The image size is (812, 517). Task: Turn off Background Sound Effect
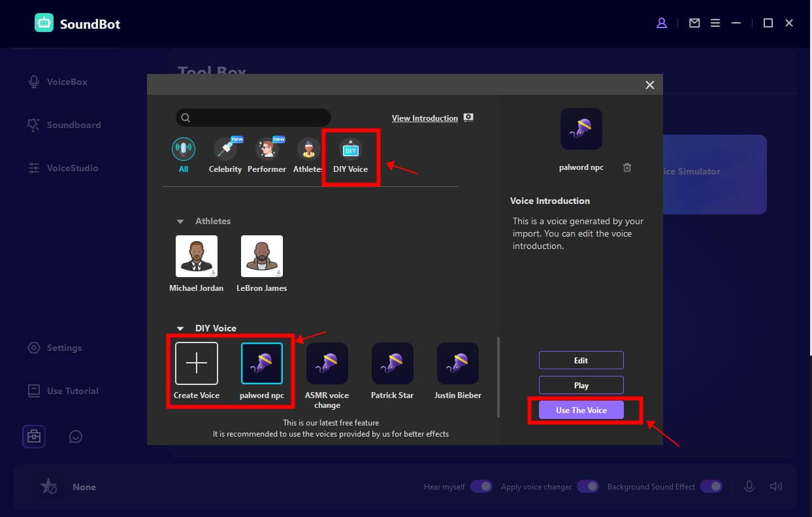pyautogui.click(x=711, y=486)
